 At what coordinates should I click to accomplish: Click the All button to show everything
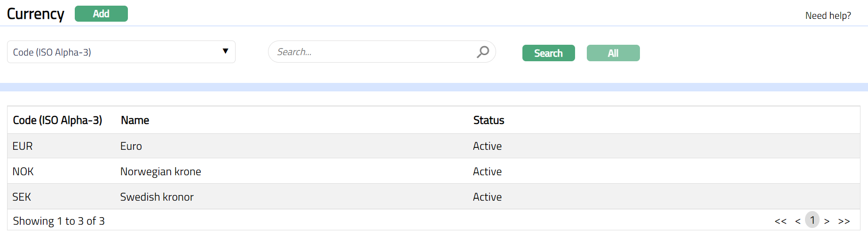click(x=613, y=53)
